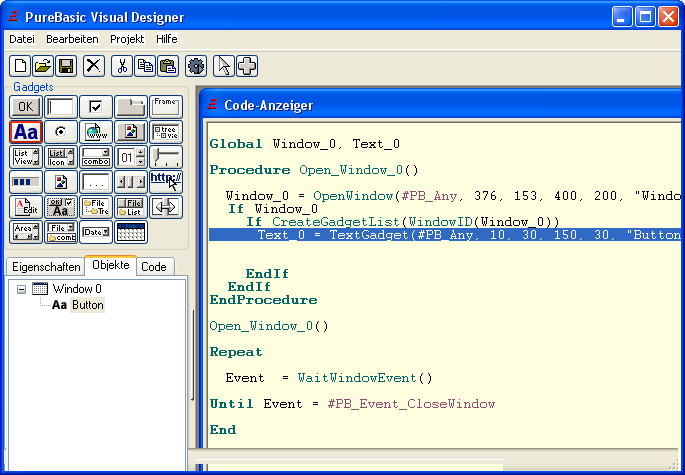Open the Bearbeiten menu
Image resolution: width=685 pixels, height=475 pixels.
[x=72, y=39]
